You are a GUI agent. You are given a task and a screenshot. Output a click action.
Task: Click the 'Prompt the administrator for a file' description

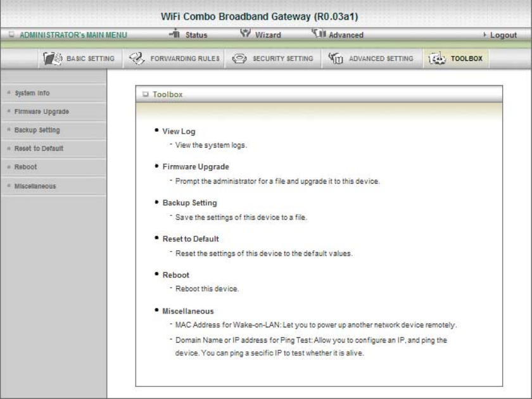(277, 181)
